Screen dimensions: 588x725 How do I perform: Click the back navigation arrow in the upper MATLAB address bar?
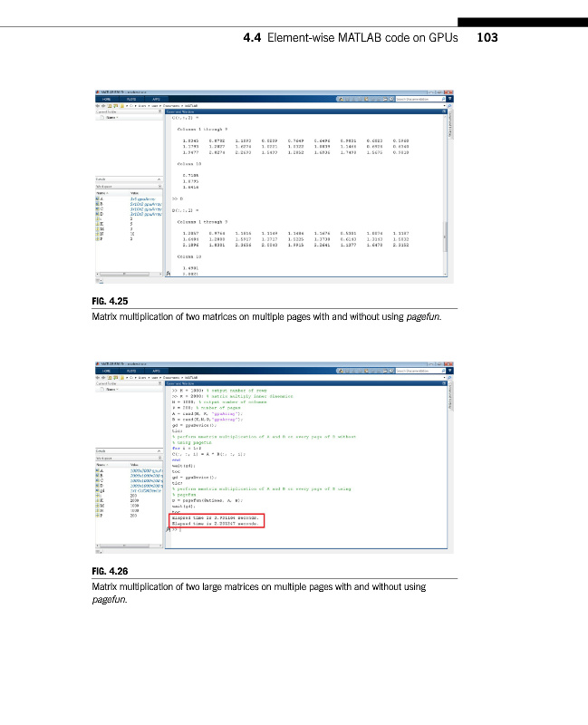point(97,106)
